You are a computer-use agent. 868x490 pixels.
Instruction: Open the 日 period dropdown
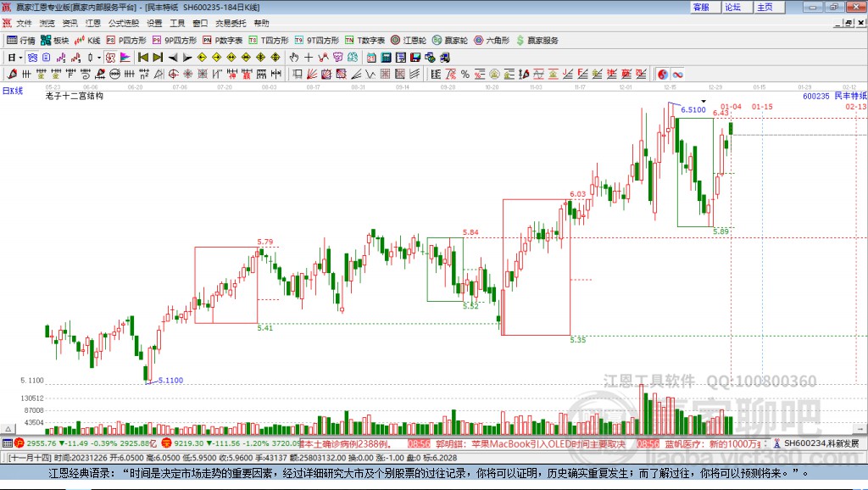pyautogui.click(x=15, y=57)
